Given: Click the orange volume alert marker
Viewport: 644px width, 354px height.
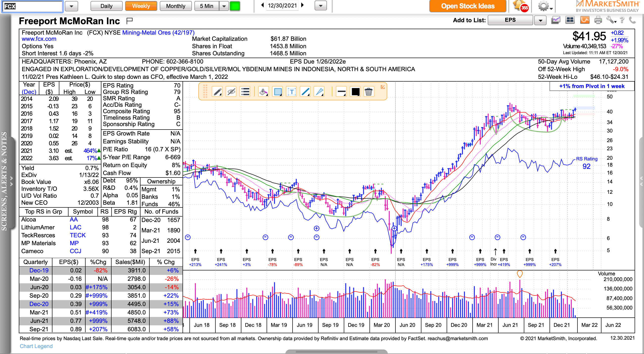Looking at the screenshot, I should click(x=520, y=274).
